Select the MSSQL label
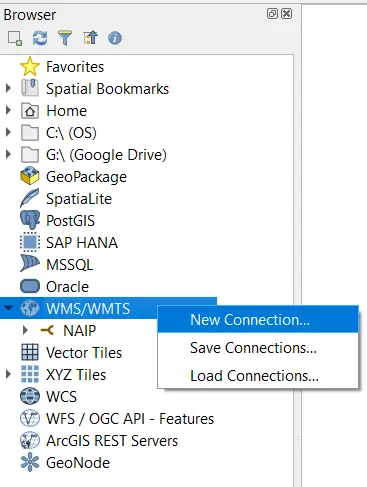The height and width of the screenshot is (487, 367). coord(70,265)
